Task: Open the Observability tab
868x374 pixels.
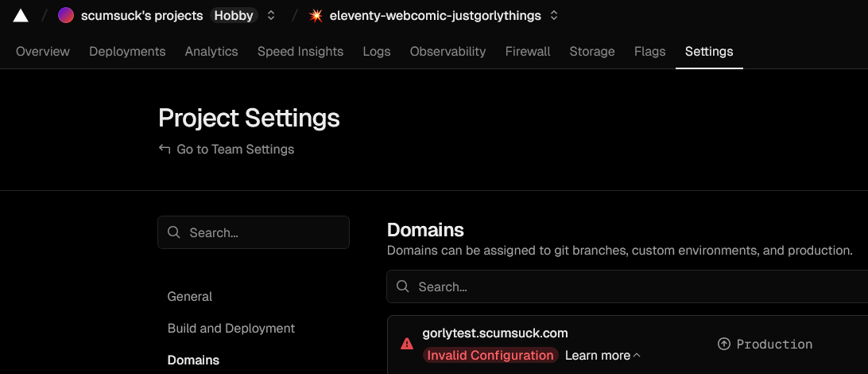Action: [448, 52]
